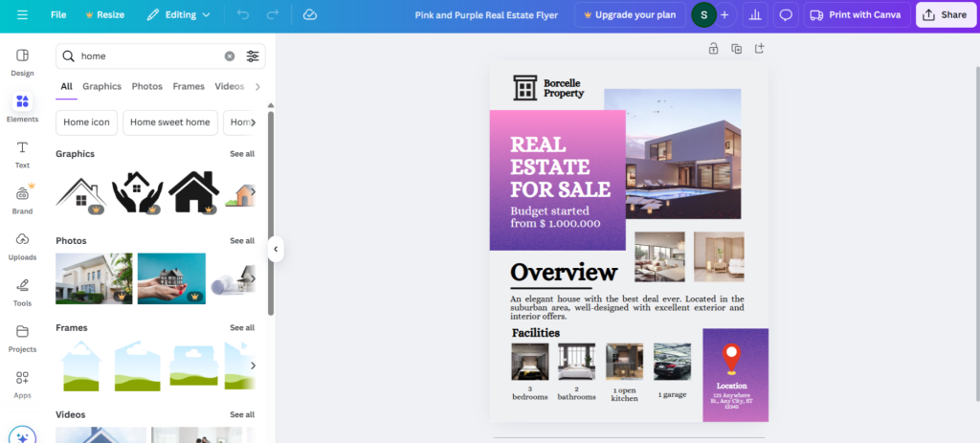
Task: Click the elements panel scrollbar
Action: pos(271,213)
